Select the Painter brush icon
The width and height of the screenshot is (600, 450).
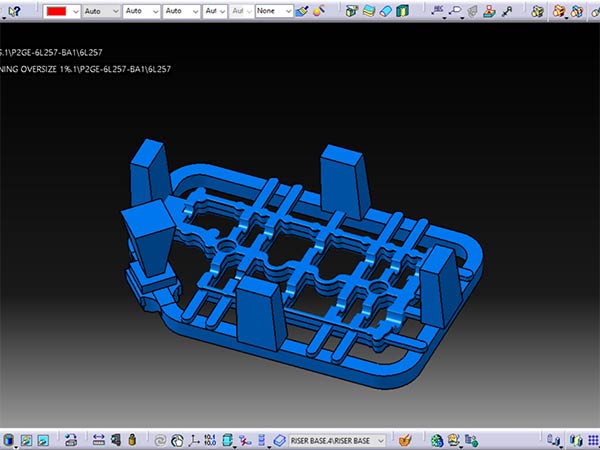point(303,11)
